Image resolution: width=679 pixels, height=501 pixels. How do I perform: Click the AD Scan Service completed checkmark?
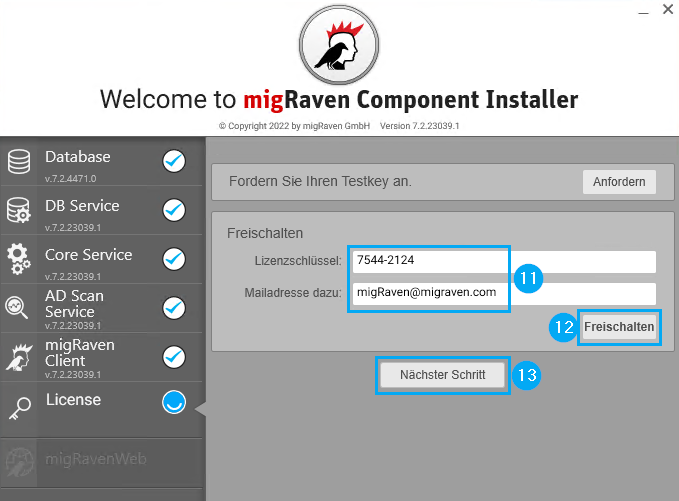pyautogui.click(x=174, y=308)
